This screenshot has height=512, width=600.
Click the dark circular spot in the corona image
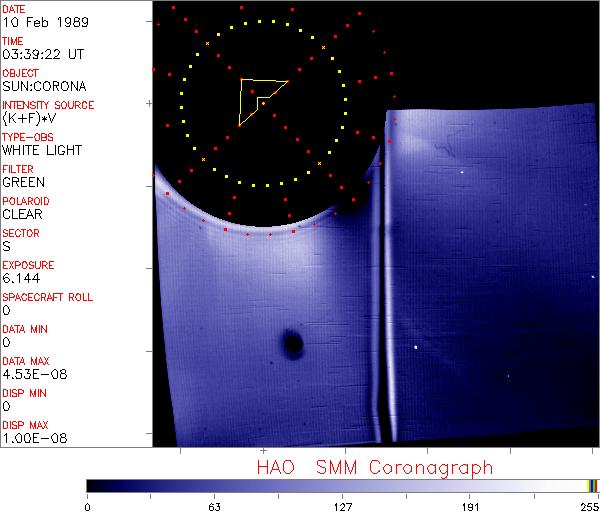coord(292,345)
